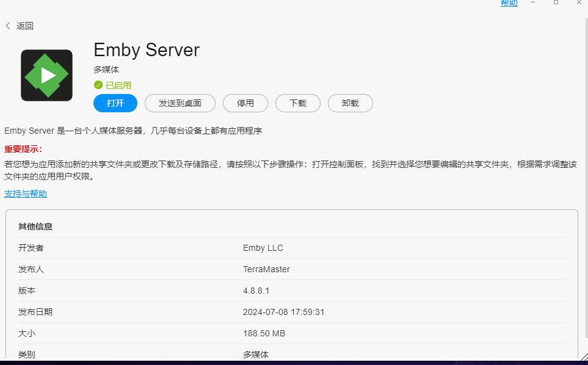588x365 pixels.
Task: Close the app center window
Action: (579, 2)
